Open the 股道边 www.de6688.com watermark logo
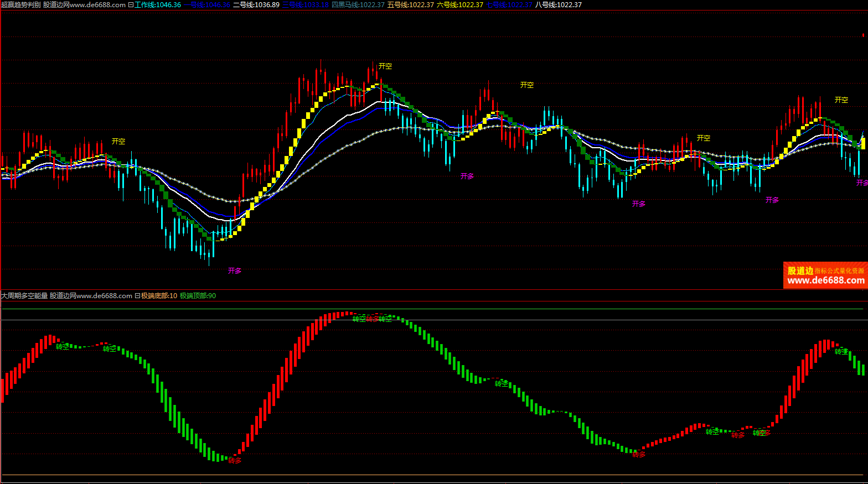868x484 pixels. 825,275
